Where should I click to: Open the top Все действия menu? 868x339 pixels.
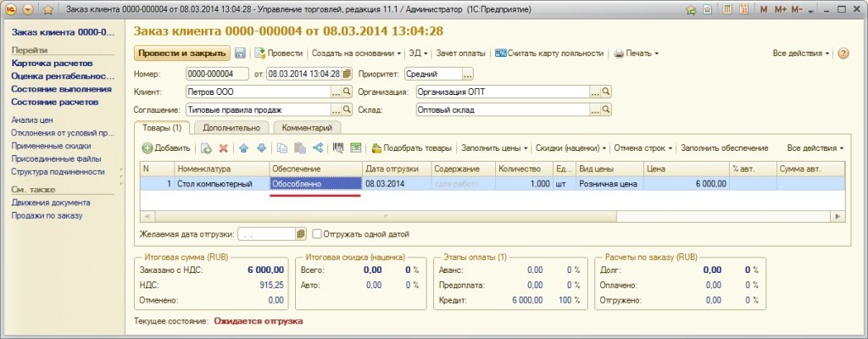(x=801, y=53)
